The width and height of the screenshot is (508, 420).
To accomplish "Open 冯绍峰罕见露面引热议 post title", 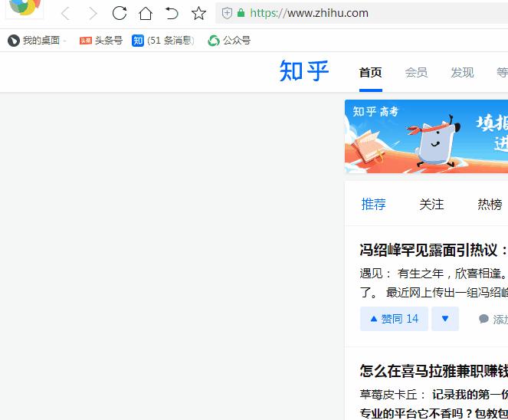I will click(434, 250).
